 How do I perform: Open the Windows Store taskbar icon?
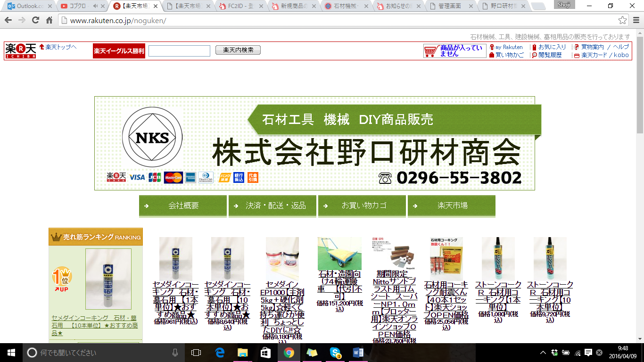pos(265,352)
